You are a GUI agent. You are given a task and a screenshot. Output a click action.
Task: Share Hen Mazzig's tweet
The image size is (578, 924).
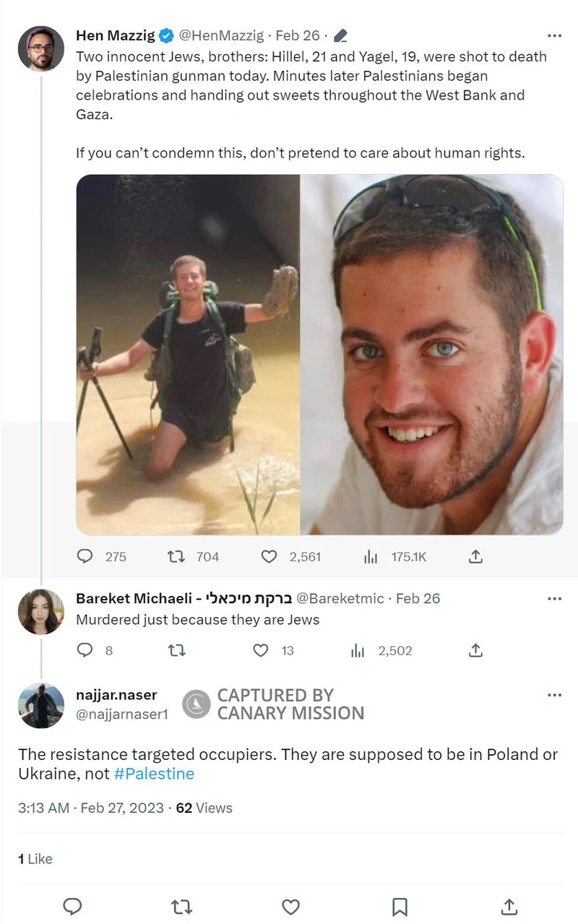click(475, 556)
